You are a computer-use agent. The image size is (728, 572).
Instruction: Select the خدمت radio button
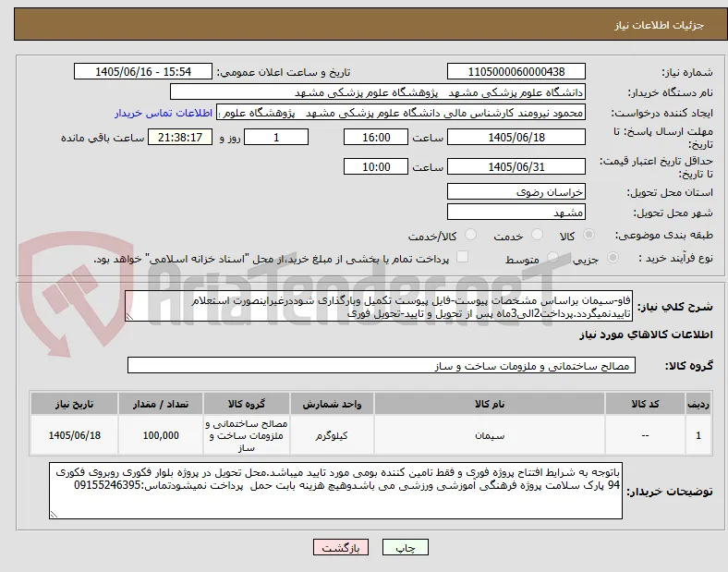click(537, 235)
